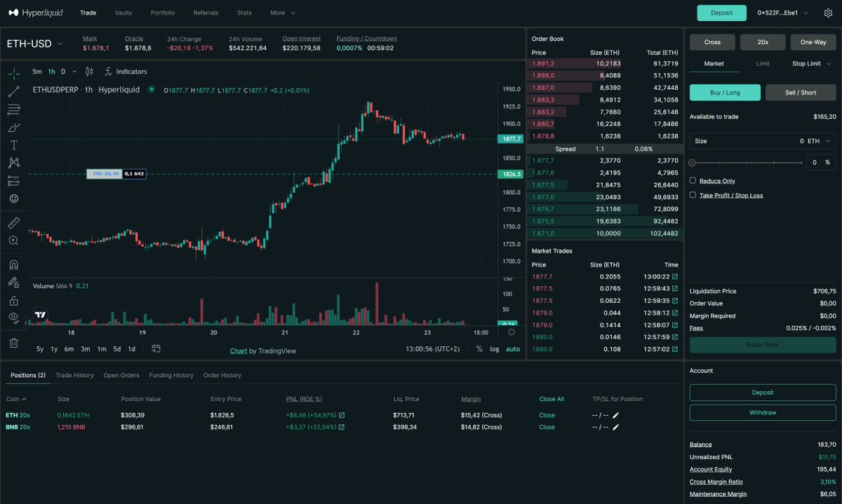Enable the Take Profit / Stop Loss checkbox
The image size is (842, 504).
pyautogui.click(x=693, y=195)
